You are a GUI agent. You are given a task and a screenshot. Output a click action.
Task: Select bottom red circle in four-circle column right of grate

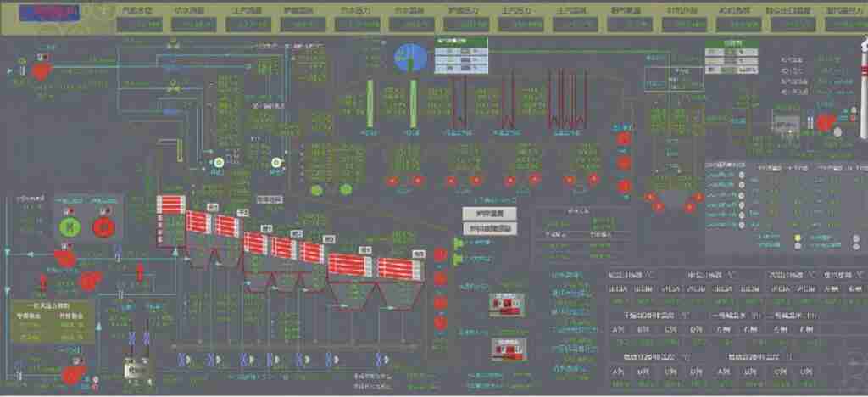(440, 323)
